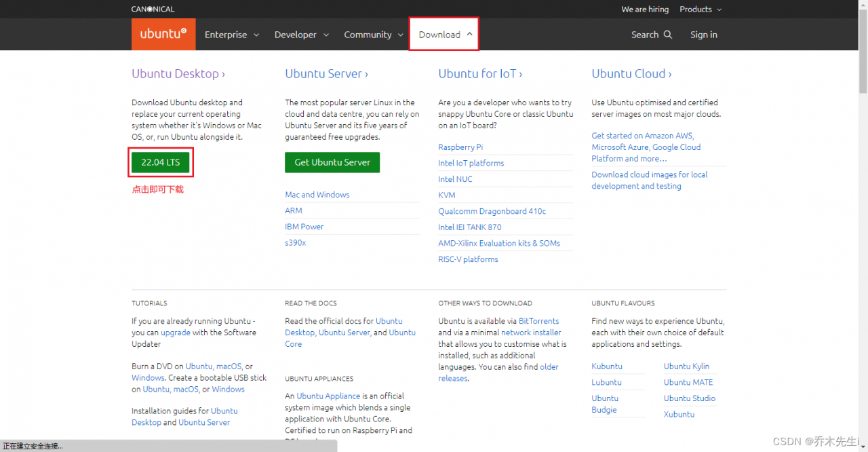The height and width of the screenshot is (452, 868).
Task: Open Ubuntu Server in Installation guides line
Action: pyautogui.click(x=204, y=422)
